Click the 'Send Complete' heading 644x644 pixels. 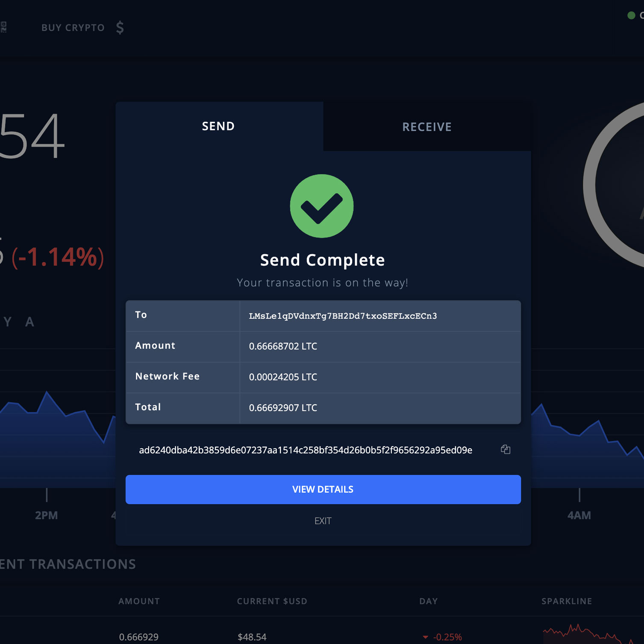click(323, 260)
